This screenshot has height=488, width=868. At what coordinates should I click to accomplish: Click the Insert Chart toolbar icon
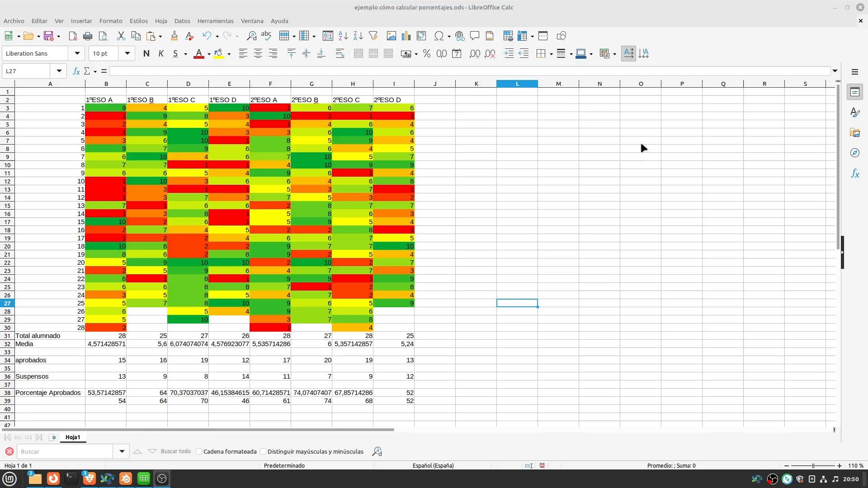tap(406, 36)
